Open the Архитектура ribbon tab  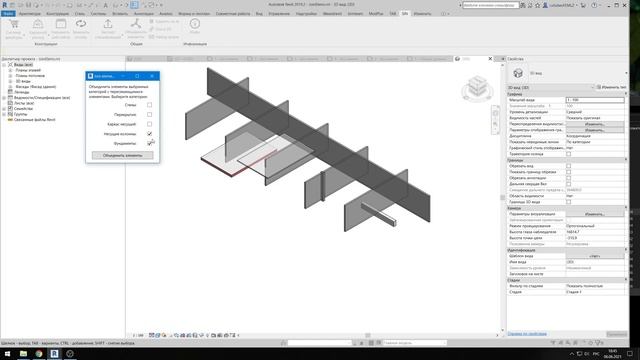[x=30, y=13]
